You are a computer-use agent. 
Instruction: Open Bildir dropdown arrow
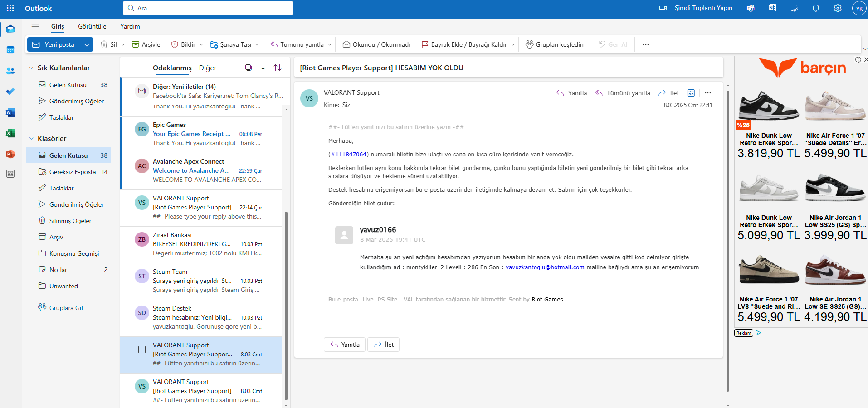[201, 44]
